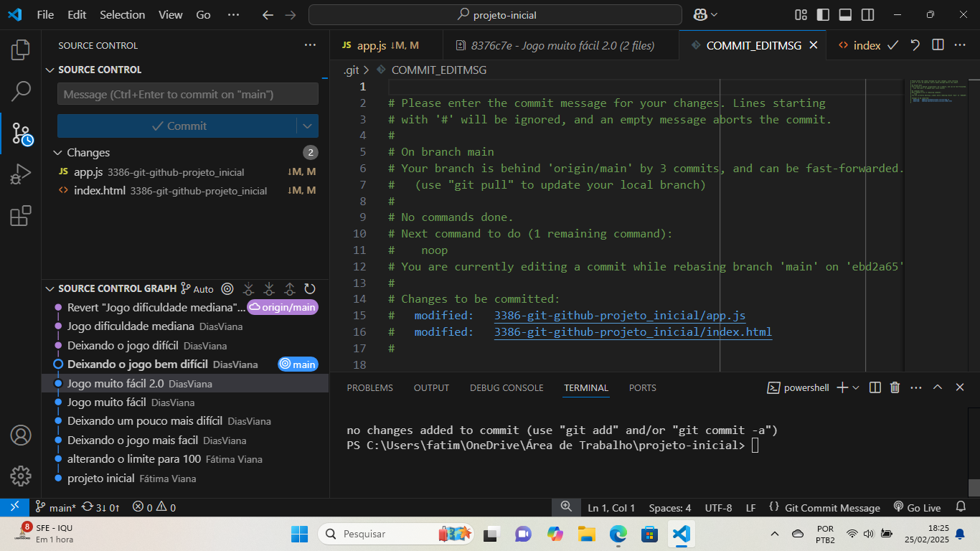Open Customize Layout icon in title bar
This screenshot has height=551, width=980.
tap(801, 15)
